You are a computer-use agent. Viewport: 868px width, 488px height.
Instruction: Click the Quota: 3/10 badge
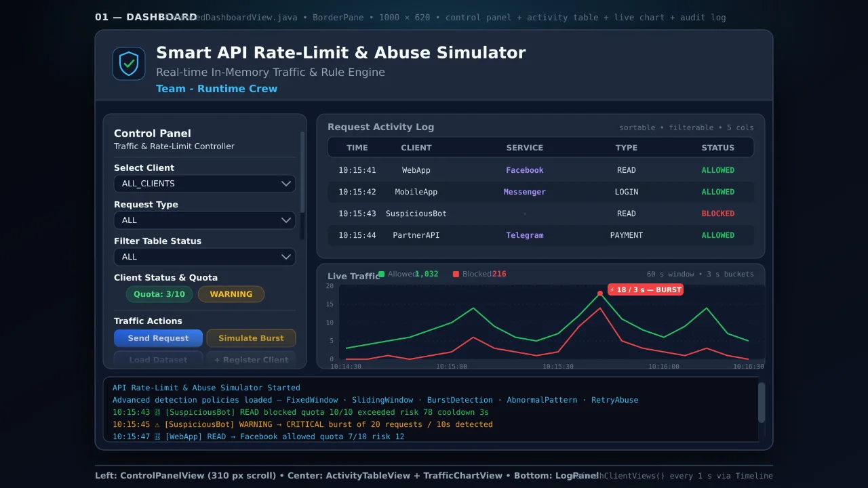pos(159,294)
